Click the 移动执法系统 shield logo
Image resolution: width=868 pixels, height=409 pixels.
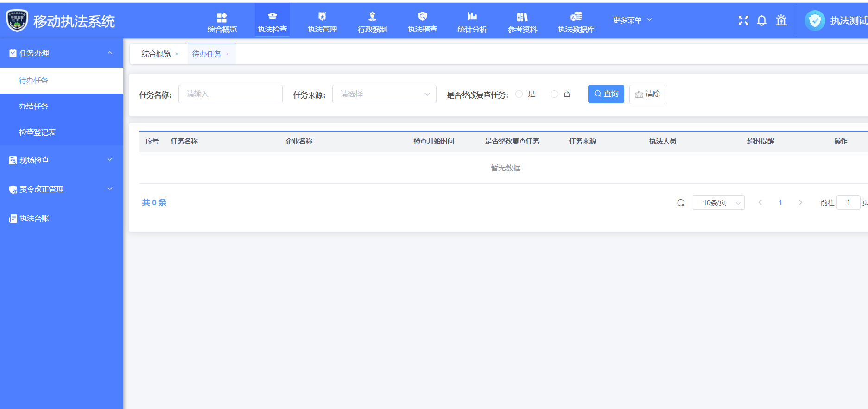17,20
